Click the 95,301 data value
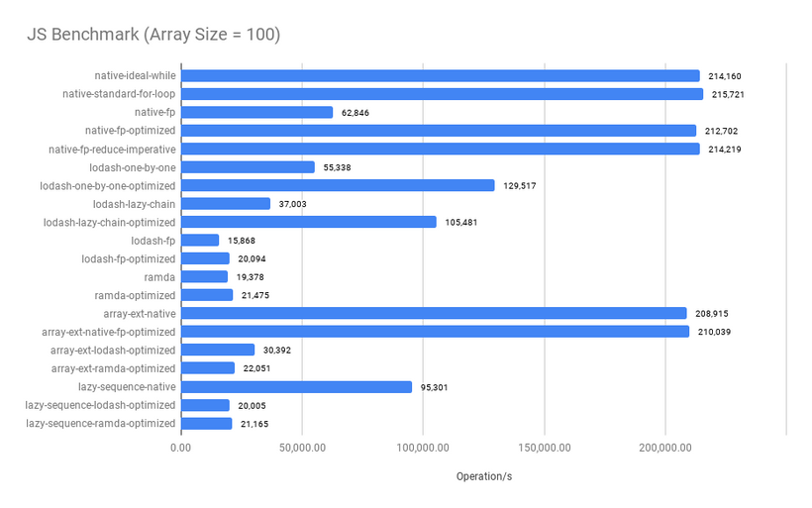The height and width of the screenshot is (508, 812). (434, 387)
